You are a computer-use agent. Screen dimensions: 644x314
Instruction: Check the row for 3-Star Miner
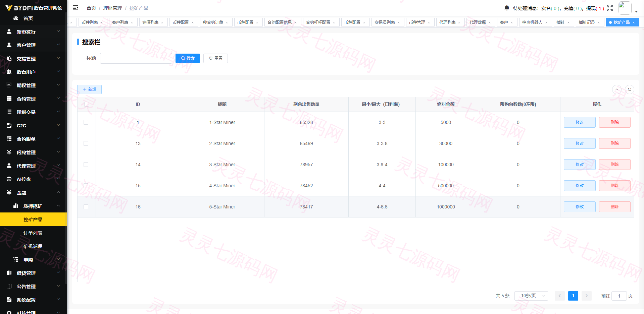86,165
